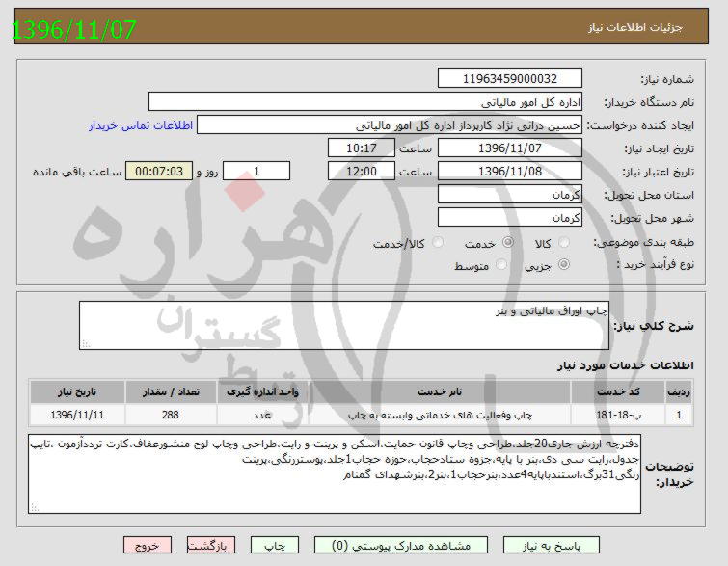
Task: Click the تعداد / مقدار column header
Action: tap(171, 391)
